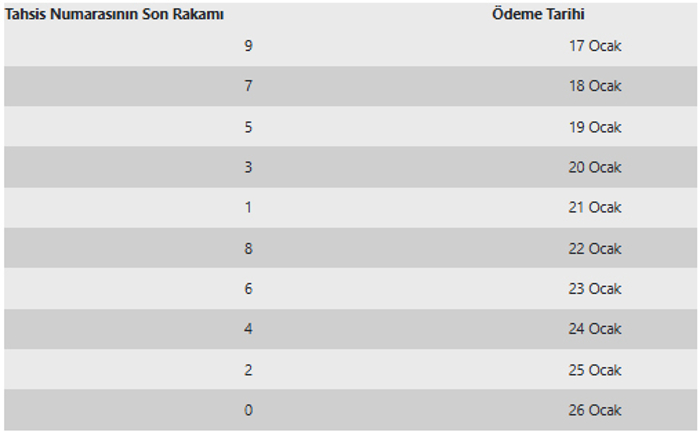Click the "20 Ocak" payment date
The image size is (700, 432).
(595, 167)
